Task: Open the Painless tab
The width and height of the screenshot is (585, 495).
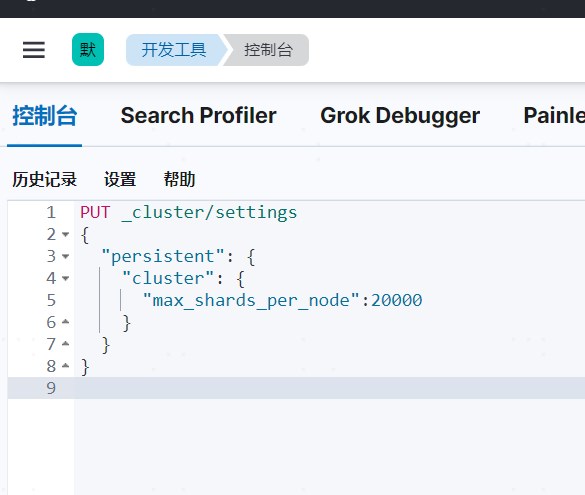Action: 554,116
